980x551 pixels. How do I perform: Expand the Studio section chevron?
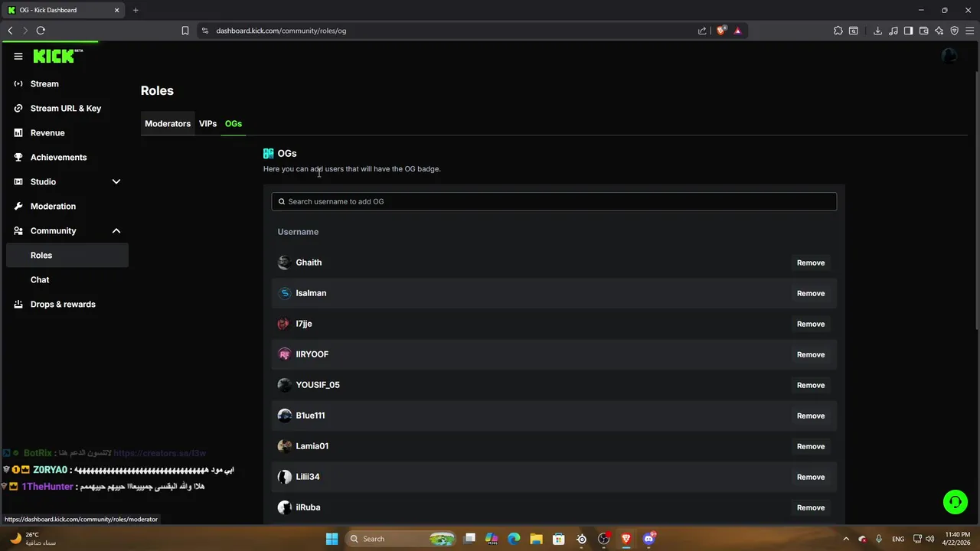(x=116, y=181)
